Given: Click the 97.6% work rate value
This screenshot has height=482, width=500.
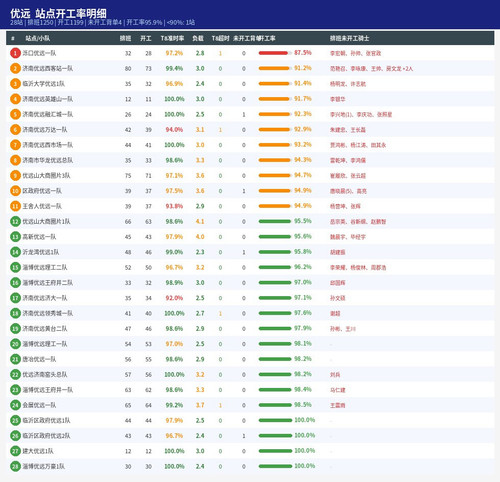Looking at the screenshot, I should (x=303, y=313).
